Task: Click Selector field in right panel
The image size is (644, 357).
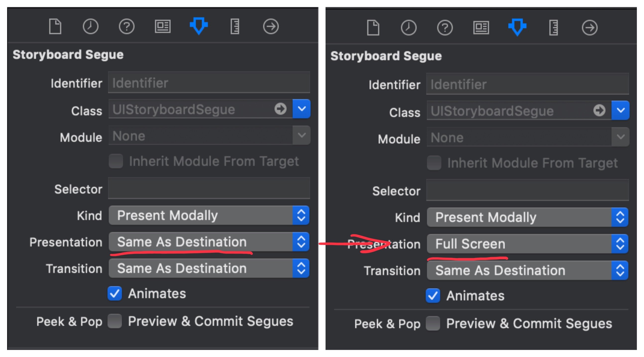Action: (527, 190)
